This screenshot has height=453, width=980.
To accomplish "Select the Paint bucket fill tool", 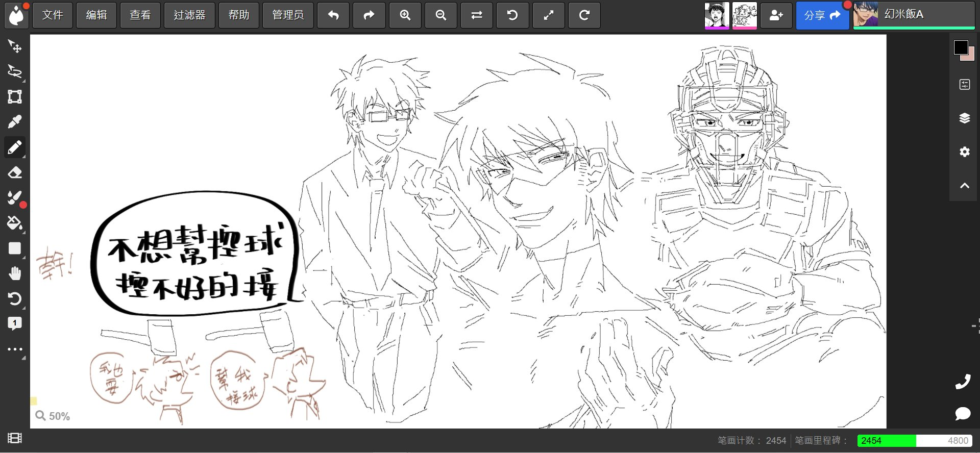I will [x=15, y=223].
